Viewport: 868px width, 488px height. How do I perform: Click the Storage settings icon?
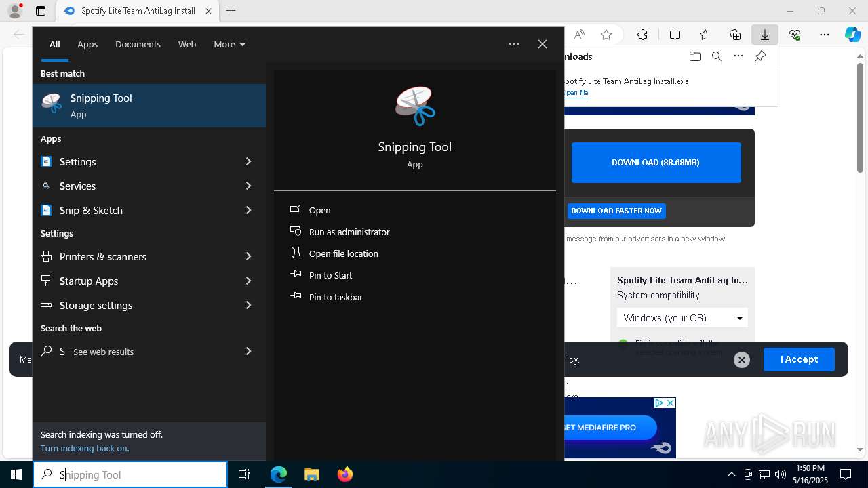46,305
